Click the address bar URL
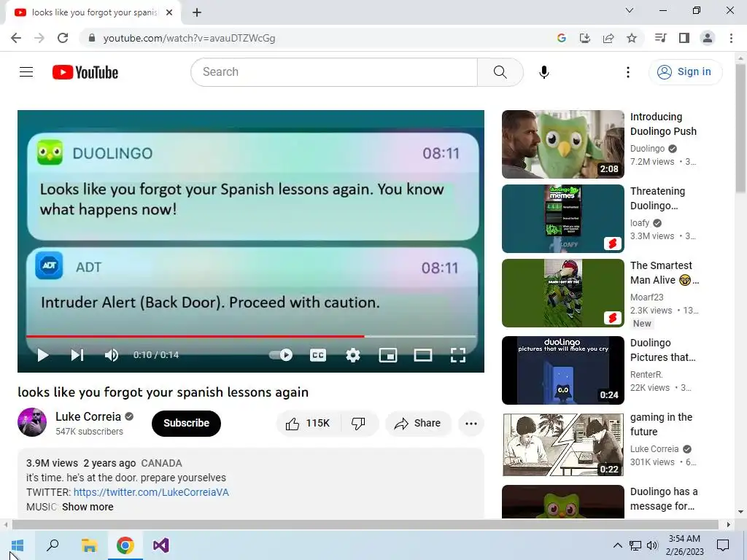Viewport: 747px width, 560px height. pyautogui.click(x=189, y=38)
